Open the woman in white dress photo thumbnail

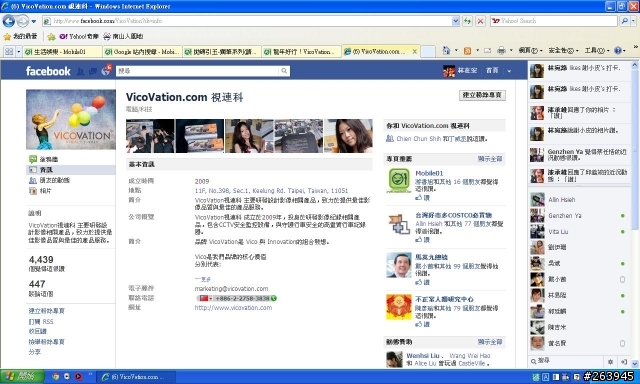tap(249, 136)
